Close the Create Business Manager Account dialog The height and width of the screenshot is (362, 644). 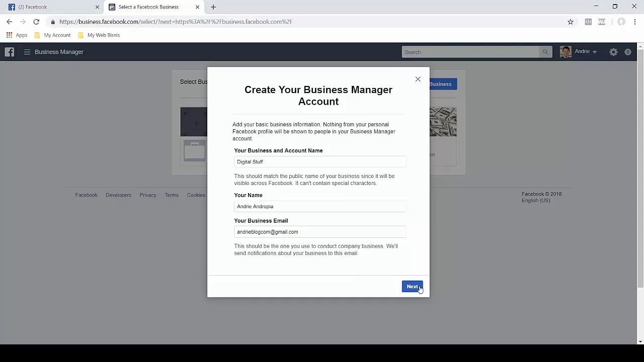pos(418,79)
